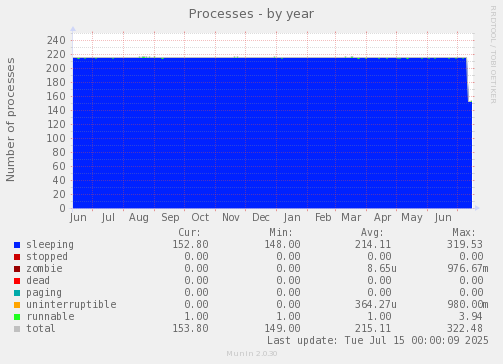Click the 20 y-axis tick label
This screenshot has width=503, height=364.
point(59,194)
